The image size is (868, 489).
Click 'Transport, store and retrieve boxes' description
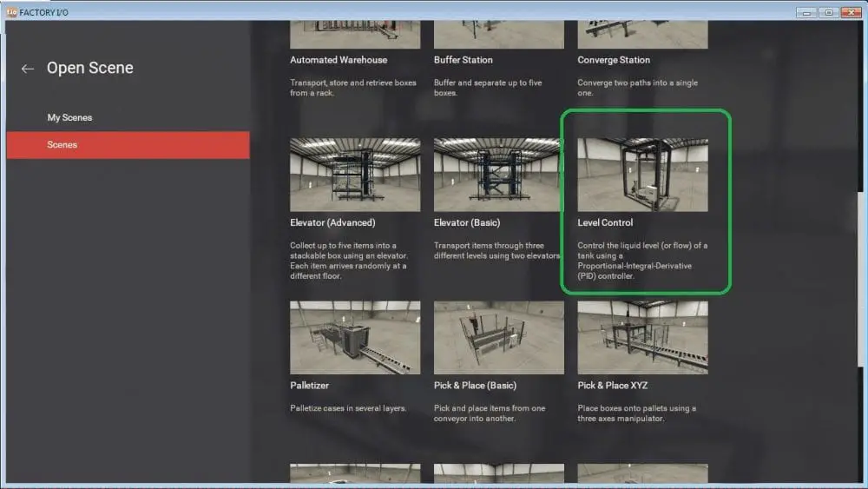click(352, 88)
